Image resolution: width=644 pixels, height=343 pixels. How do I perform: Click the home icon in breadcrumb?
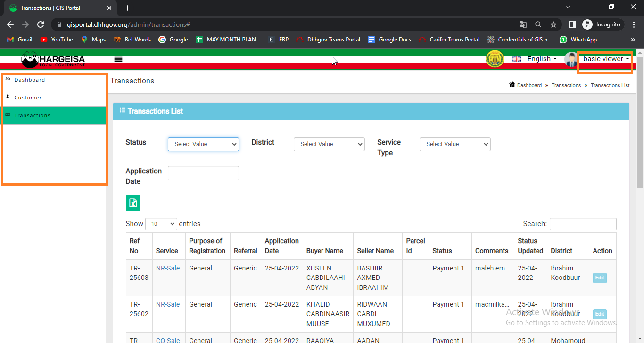512,84
